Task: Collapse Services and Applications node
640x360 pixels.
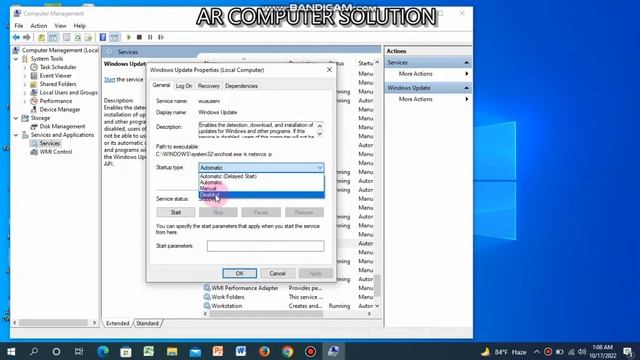Action: 16,135
